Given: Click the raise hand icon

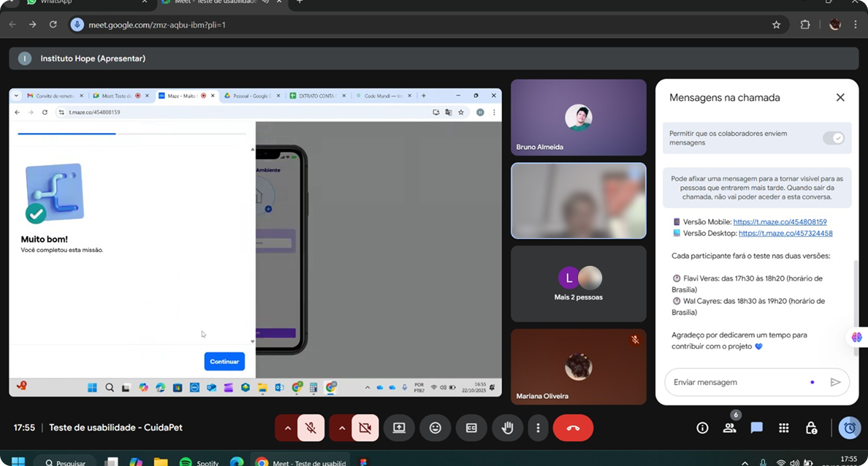Looking at the screenshot, I should [507, 428].
